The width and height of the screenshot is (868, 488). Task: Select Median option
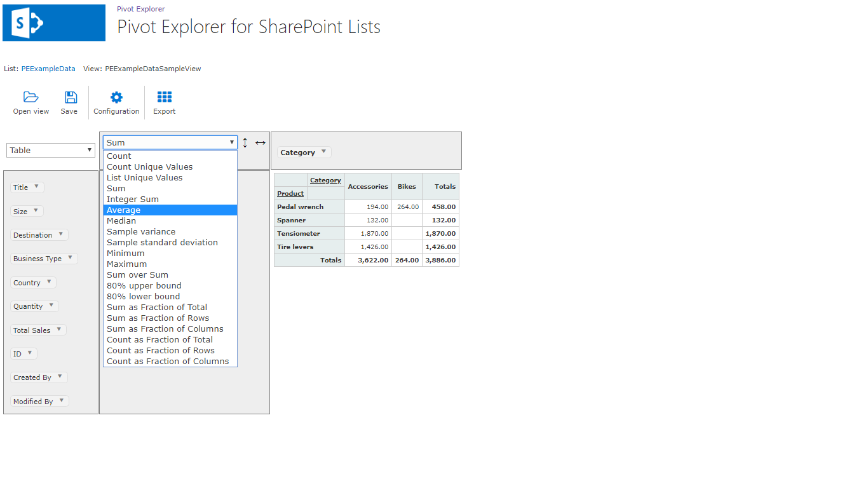click(170, 221)
